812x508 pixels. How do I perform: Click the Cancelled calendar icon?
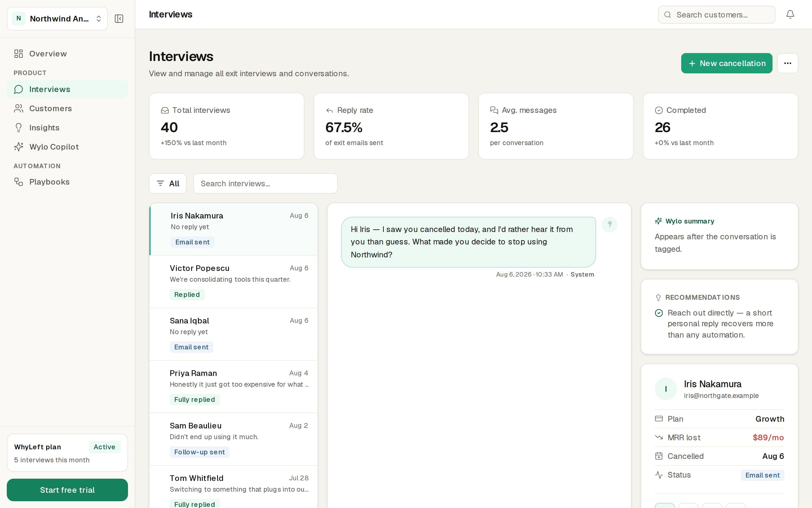coord(659,456)
